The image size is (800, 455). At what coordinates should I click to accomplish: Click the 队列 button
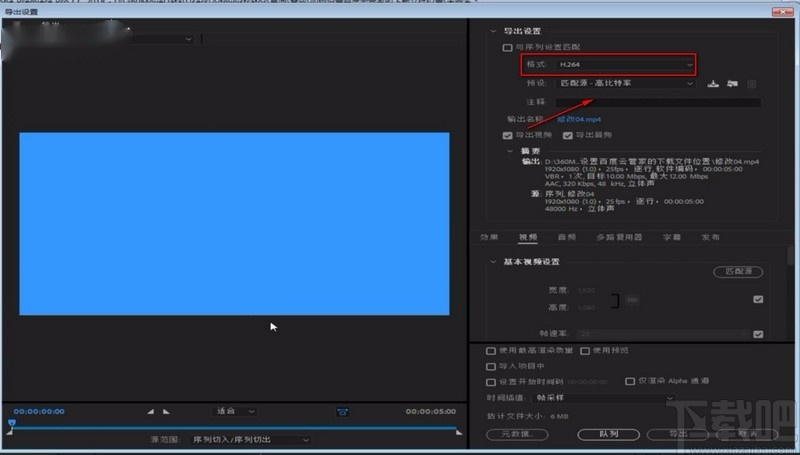tap(609, 435)
